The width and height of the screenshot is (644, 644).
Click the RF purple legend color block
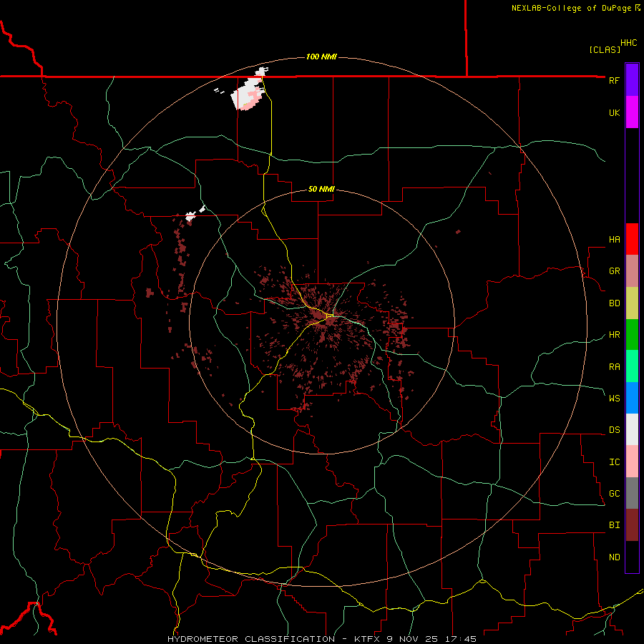[x=632, y=80]
